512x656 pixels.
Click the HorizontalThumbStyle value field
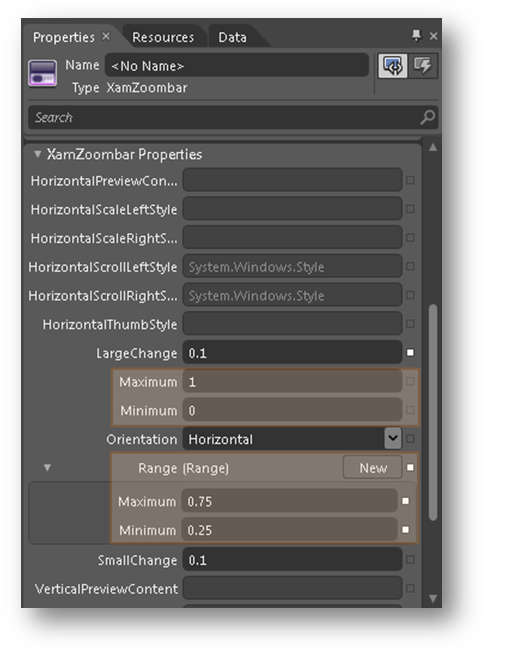pyautogui.click(x=292, y=323)
